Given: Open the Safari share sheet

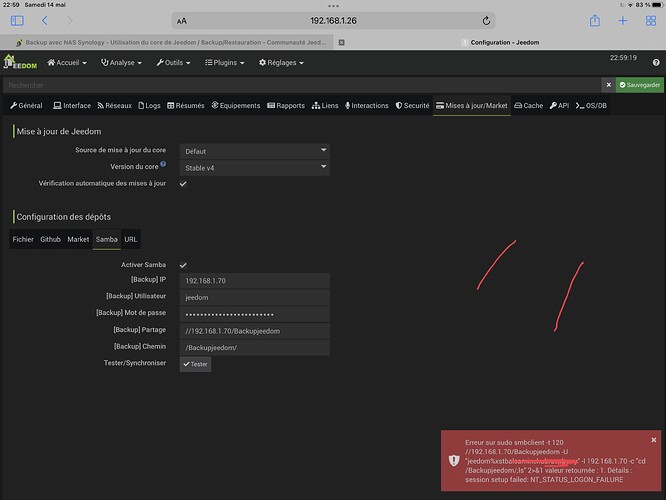Looking at the screenshot, I should click(x=595, y=20).
